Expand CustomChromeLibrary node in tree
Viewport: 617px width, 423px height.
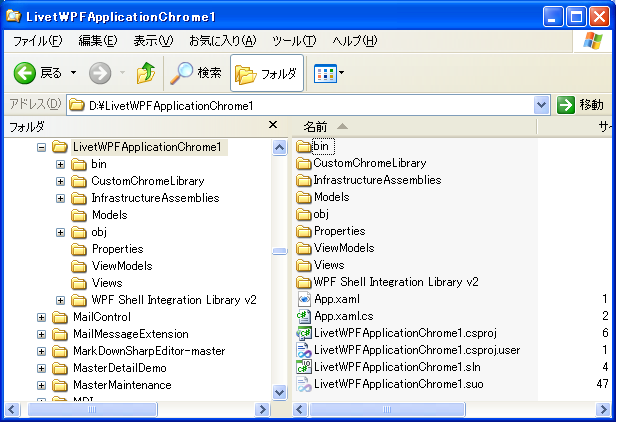(60, 181)
